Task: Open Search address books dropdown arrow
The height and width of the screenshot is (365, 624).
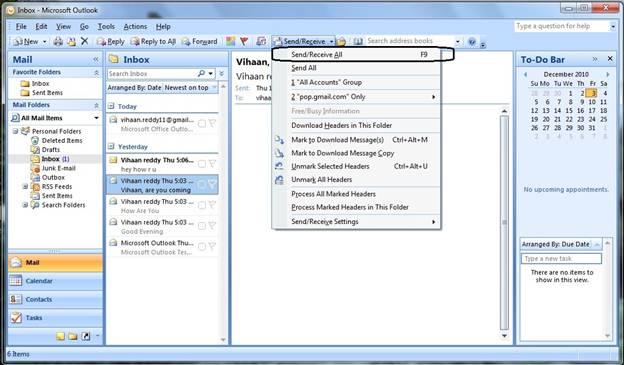Action: click(458, 41)
